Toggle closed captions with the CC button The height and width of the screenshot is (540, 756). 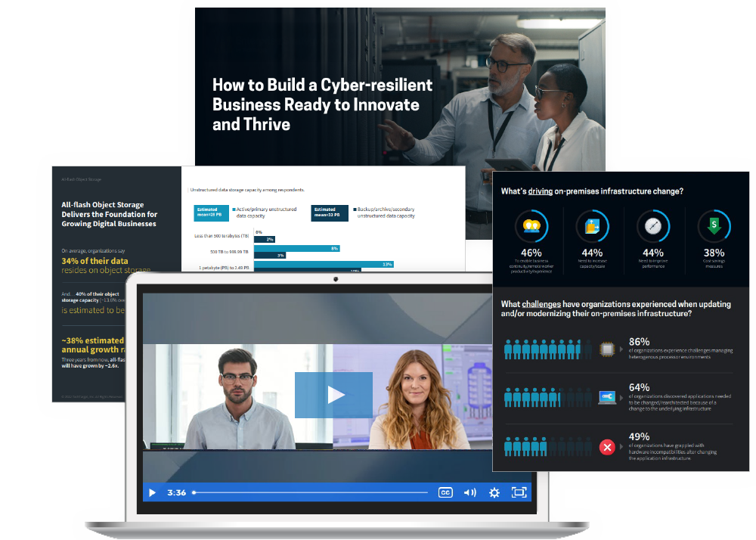[x=445, y=492]
